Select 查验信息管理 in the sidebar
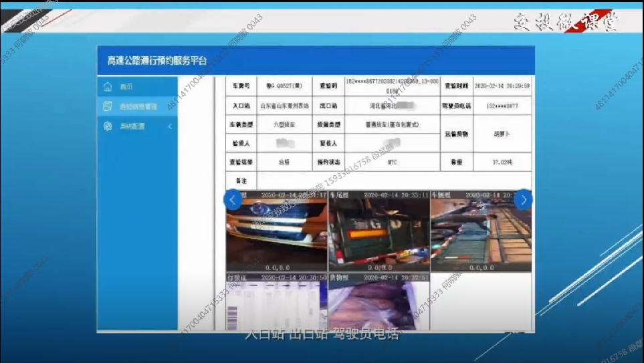The width and height of the screenshot is (644, 363). pyautogui.click(x=137, y=106)
